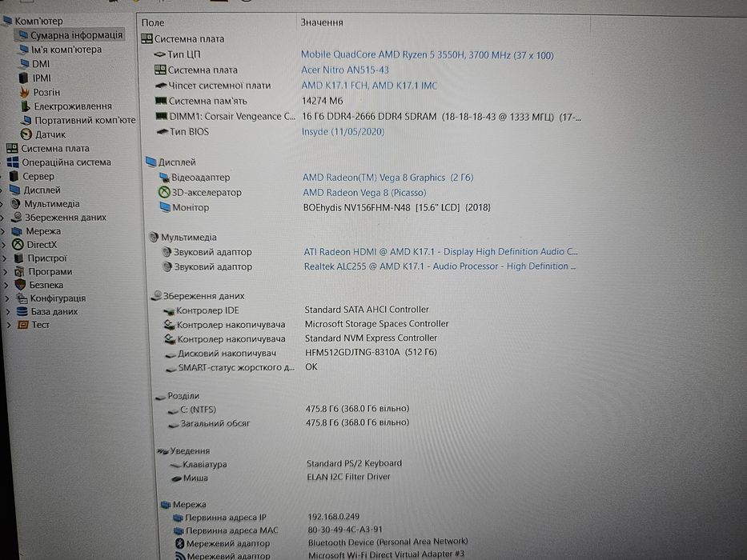Click the Датчик sensor icon

pos(26,134)
